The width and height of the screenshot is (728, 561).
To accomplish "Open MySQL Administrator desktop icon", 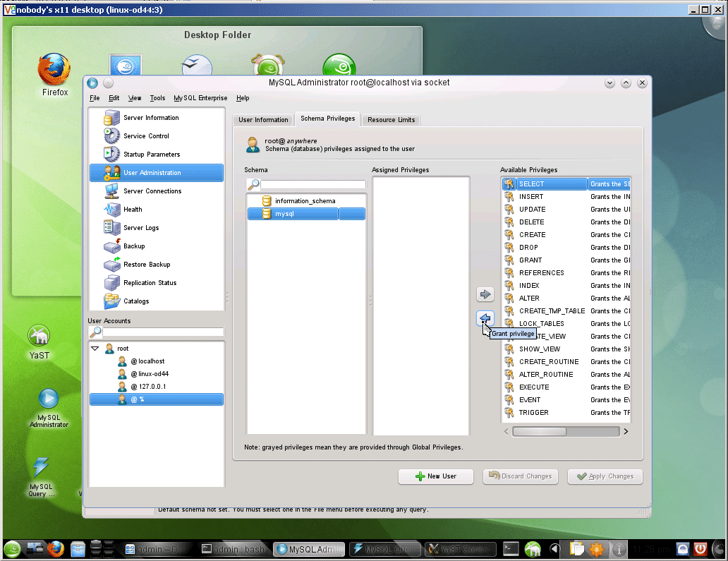I will click(x=49, y=408).
